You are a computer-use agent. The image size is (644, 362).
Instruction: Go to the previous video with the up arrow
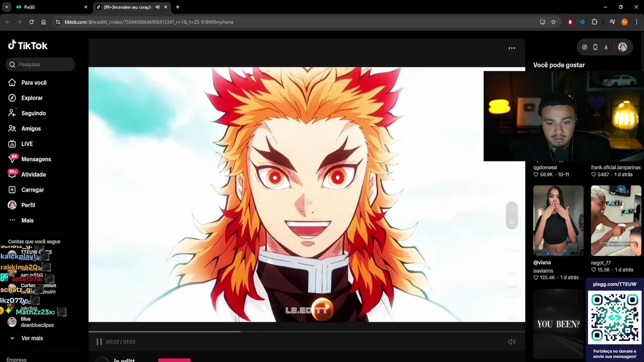[512, 209]
